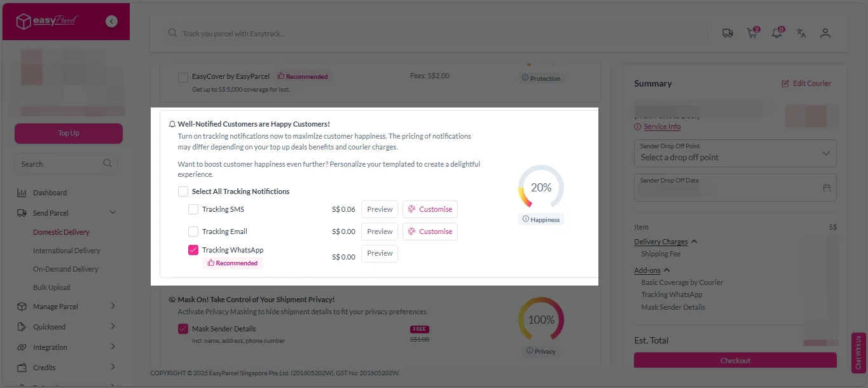The image size is (868, 388).
Task: Select Domestic Delivery menu item
Action: 61,232
